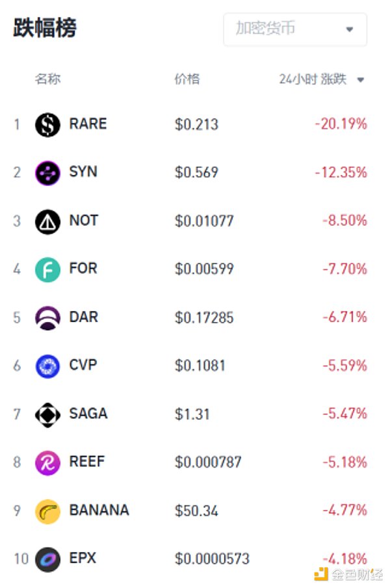390x588 pixels.
Task: Open the 加密货币 category dropdown
Action: pyautogui.click(x=295, y=29)
